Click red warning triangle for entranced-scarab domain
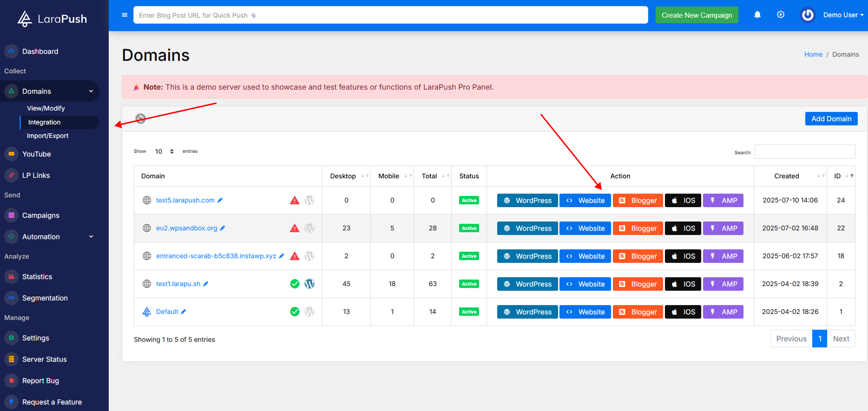Viewport: 868px width, 411px height. [295, 256]
